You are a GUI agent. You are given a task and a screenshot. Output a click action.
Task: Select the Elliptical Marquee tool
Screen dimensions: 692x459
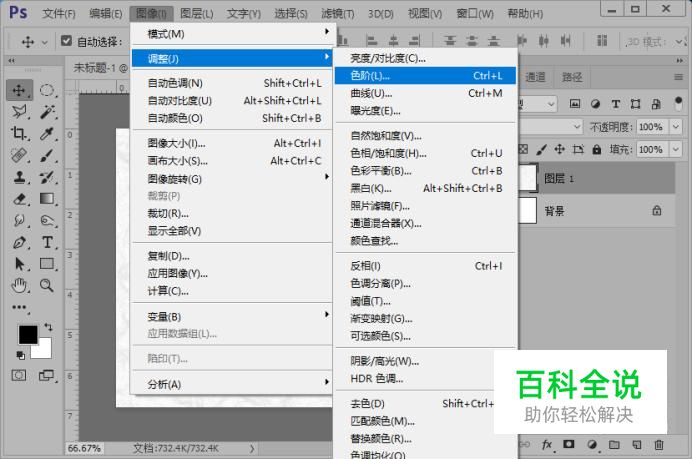click(x=47, y=90)
